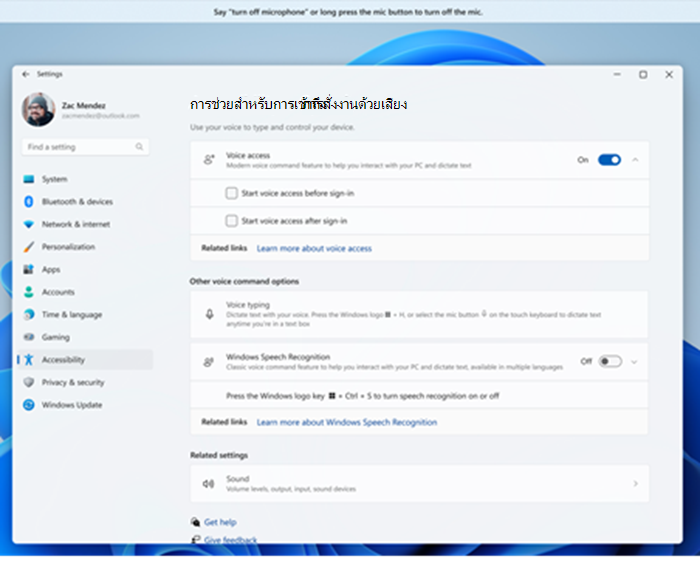The image size is (700, 562).
Task: Click the Gaming label in sidebar
Action: (56, 337)
